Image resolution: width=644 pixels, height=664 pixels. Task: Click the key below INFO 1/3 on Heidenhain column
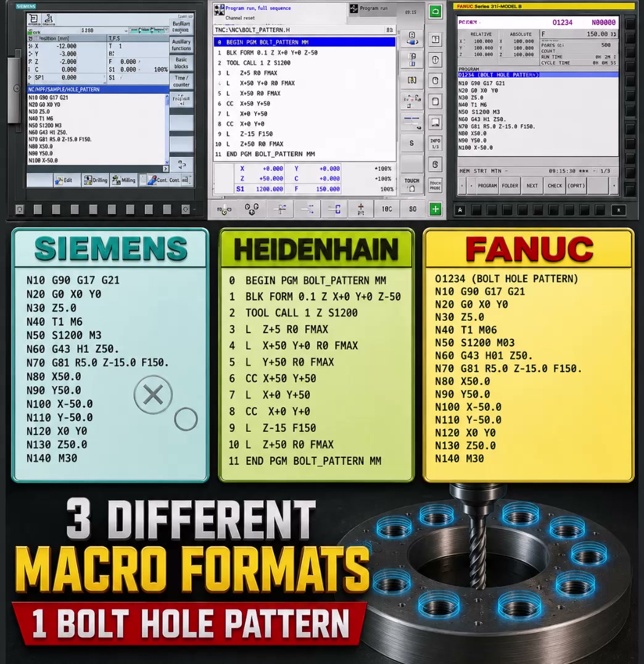point(436,164)
